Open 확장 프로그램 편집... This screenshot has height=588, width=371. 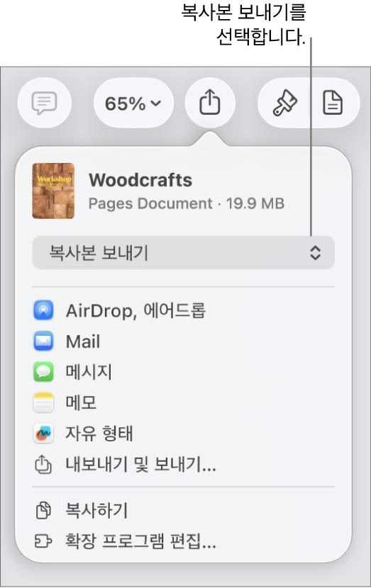click(x=141, y=541)
